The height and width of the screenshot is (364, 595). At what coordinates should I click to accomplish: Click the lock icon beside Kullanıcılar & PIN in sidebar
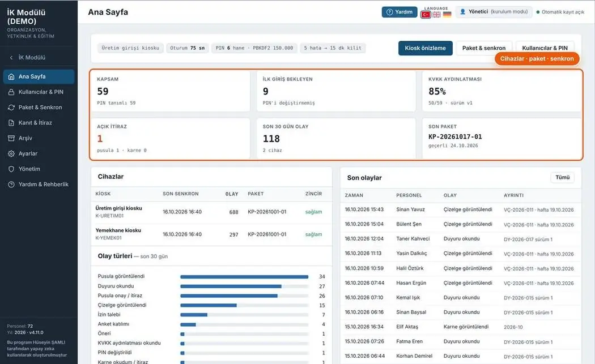tap(11, 92)
